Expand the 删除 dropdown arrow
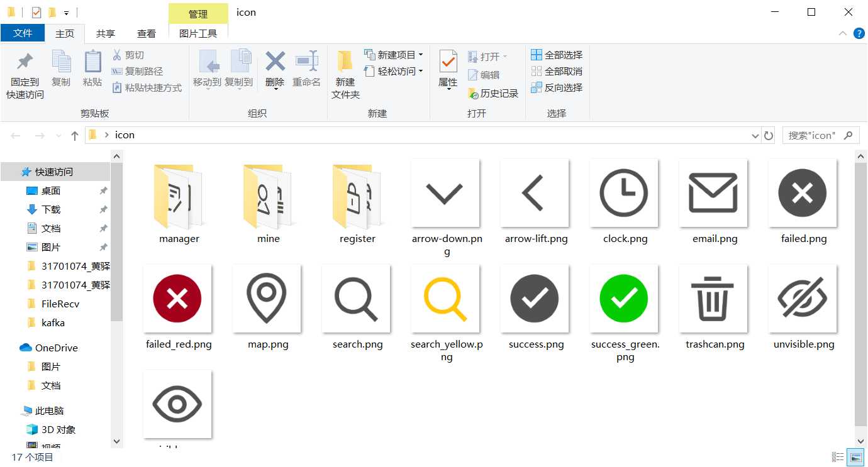 (x=275, y=90)
